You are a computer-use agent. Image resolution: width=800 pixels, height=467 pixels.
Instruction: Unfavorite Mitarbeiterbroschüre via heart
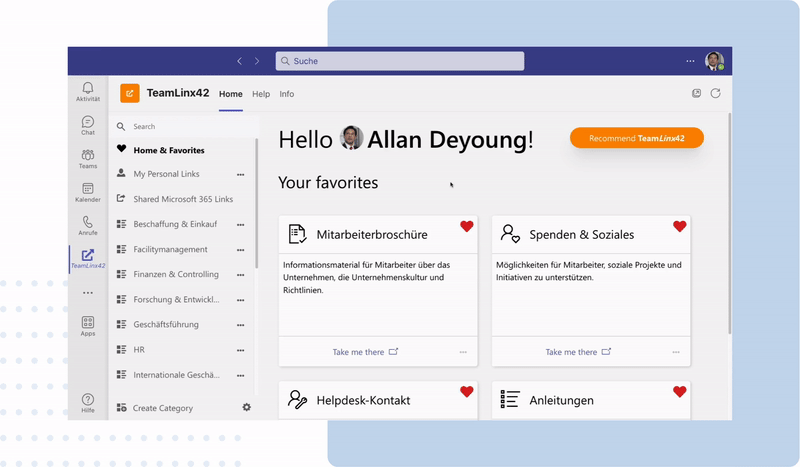coord(467,226)
